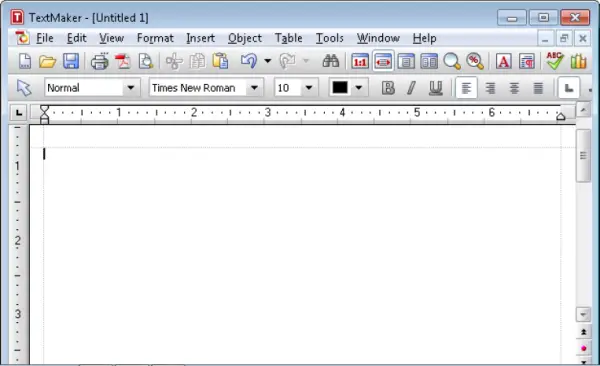Open the font size 10 dropdown
The height and width of the screenshot is (366, 600).
point(309,88)
